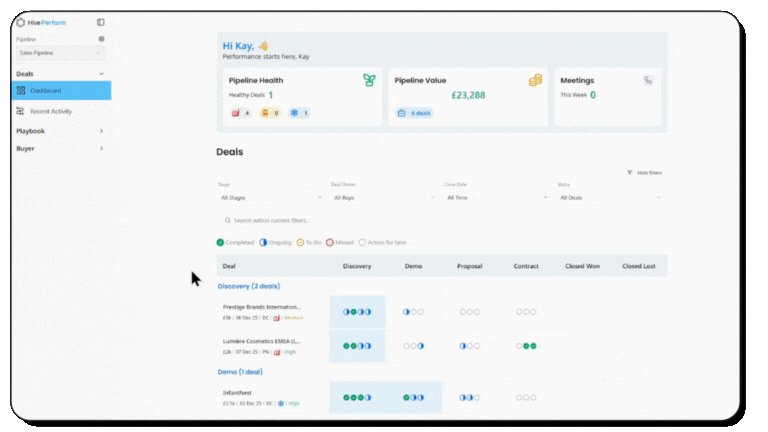This screenshot has height=432, width=768.
Task: Toggle the To Do legend filter
Action: 309,242
